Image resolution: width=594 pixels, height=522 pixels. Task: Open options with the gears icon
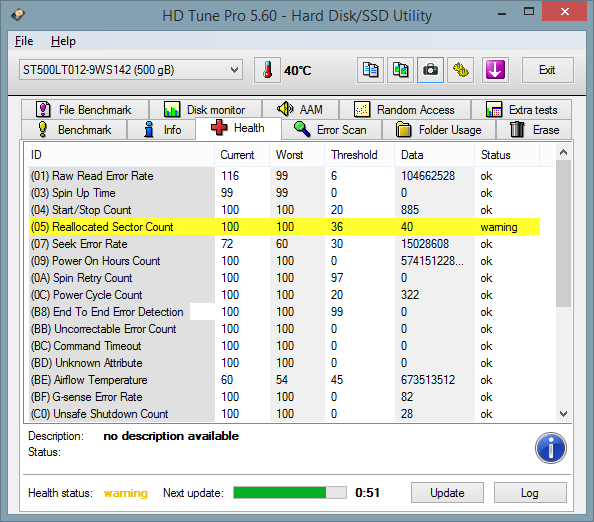pyautogui.click(x=460, y=70)
